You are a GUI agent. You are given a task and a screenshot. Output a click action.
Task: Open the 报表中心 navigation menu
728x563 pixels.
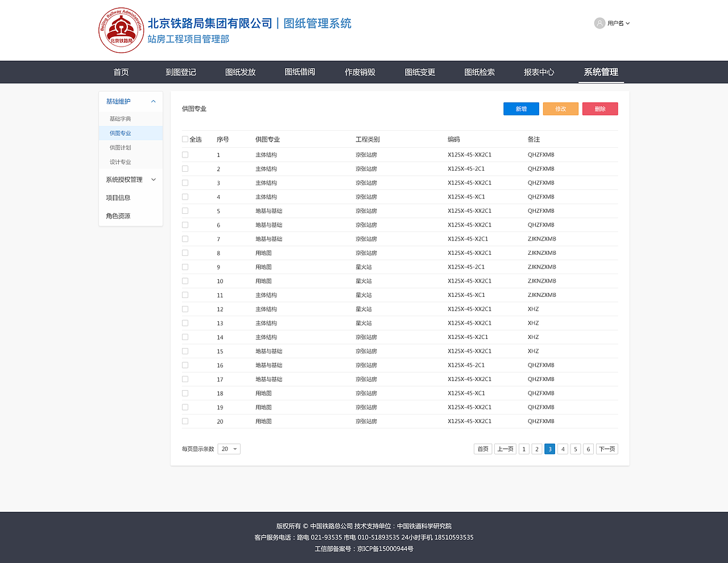538,72
